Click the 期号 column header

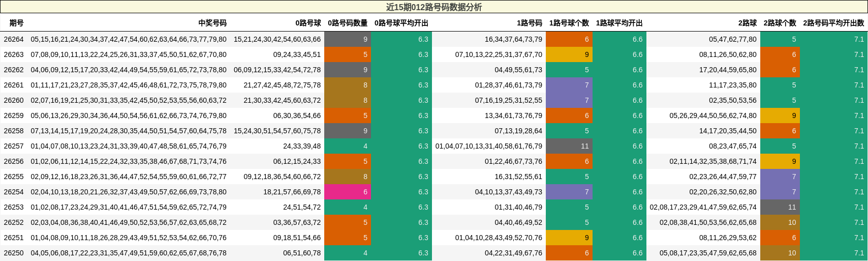(x=16, y=23)
